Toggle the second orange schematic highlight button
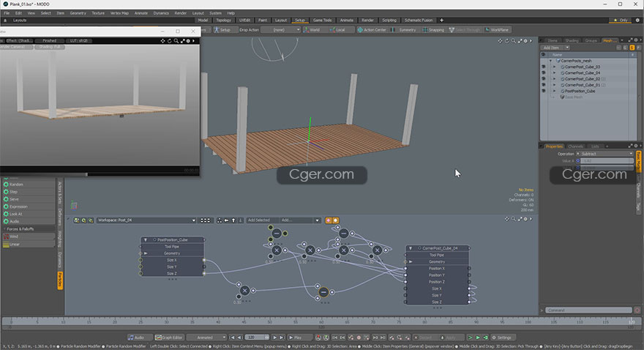644x350 pixels. 336,220
